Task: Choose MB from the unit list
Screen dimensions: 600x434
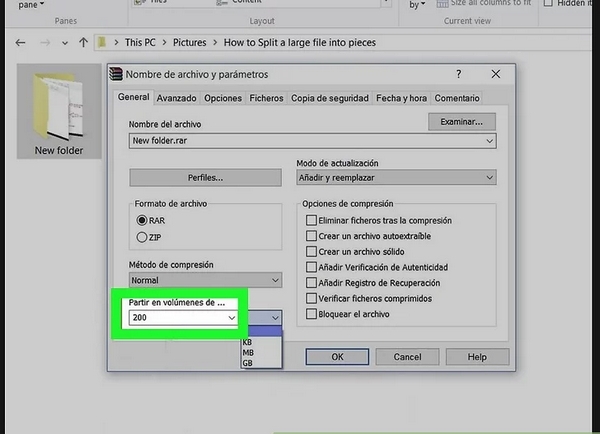Action: (247, 352)
